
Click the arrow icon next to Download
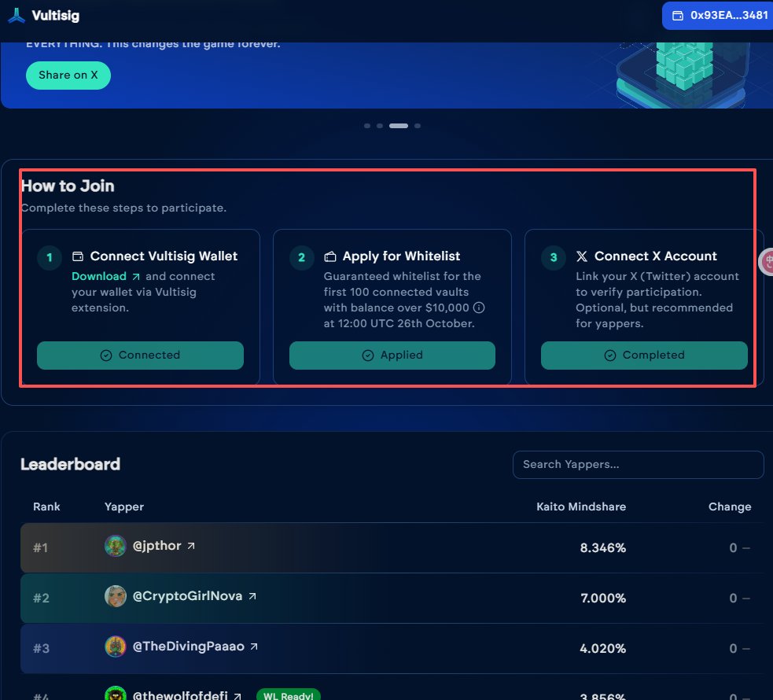point(136,277)
